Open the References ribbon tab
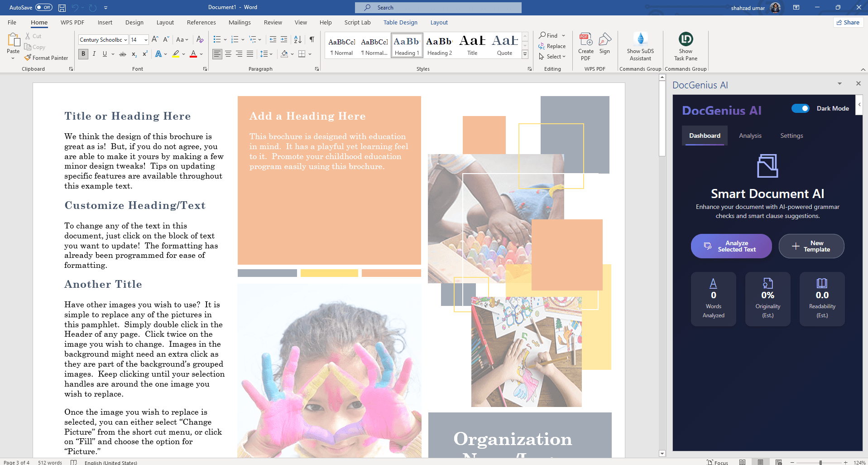Image resolution: width=868 pixels, height=465 pixels. 201,22
